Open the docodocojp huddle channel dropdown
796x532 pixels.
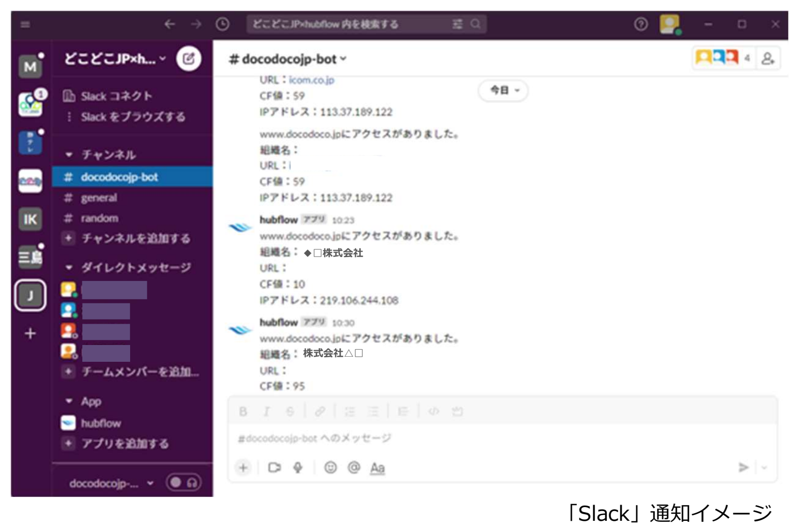(112, 483)
